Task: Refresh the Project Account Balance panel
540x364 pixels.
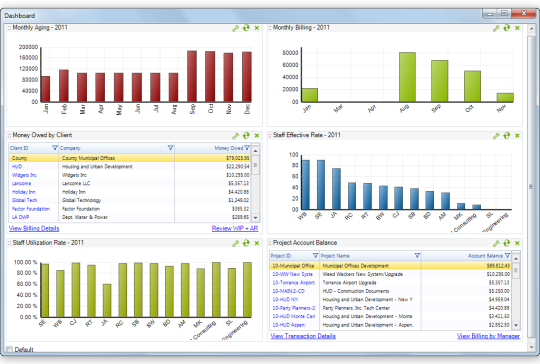Action: 507,243
